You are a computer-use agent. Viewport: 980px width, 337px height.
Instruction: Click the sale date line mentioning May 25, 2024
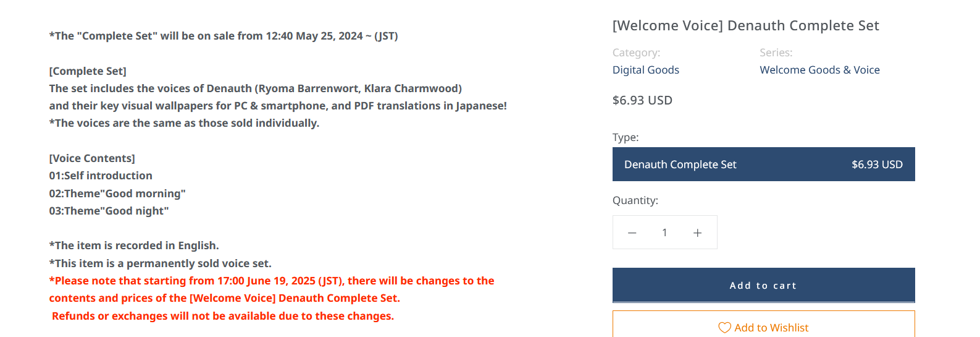click(224, 36)
